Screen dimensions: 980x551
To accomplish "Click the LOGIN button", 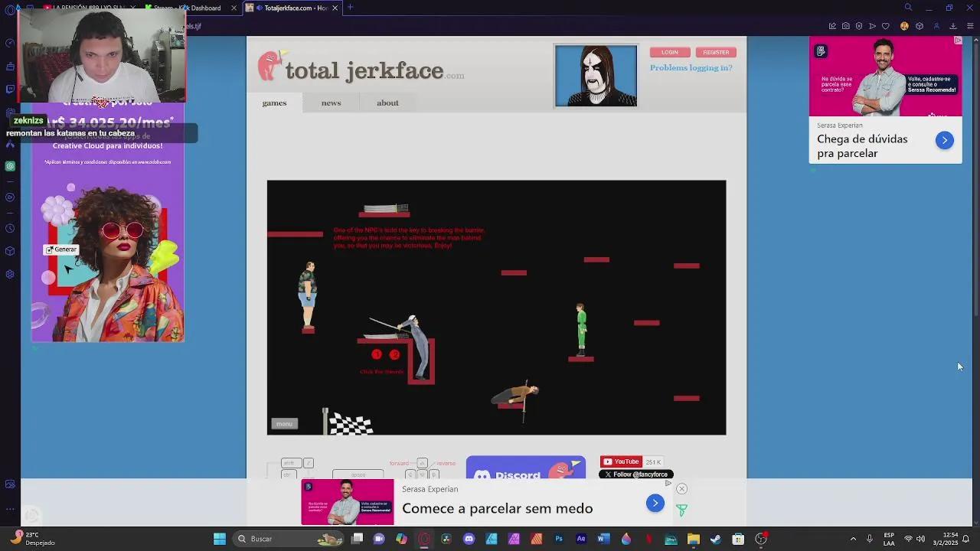I will [x=669, y=52].
